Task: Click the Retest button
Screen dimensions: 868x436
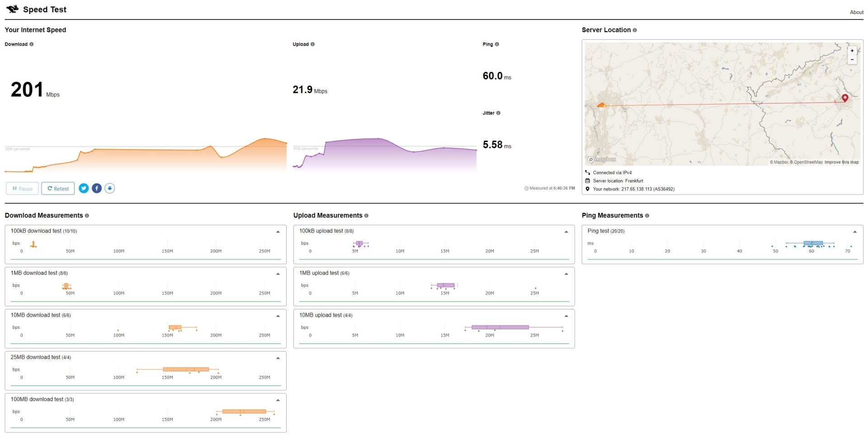Action: pyautogui.click(x=58, y=189)
